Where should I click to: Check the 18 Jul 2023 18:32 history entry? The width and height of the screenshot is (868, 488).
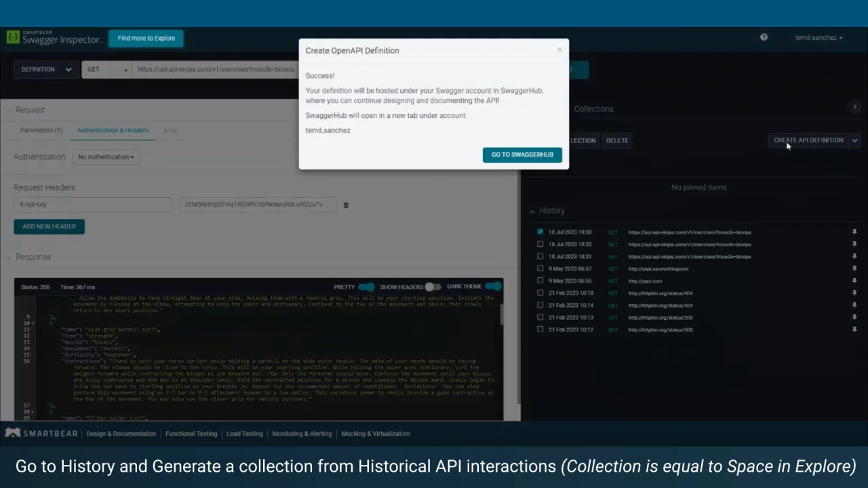click(540, 244)
